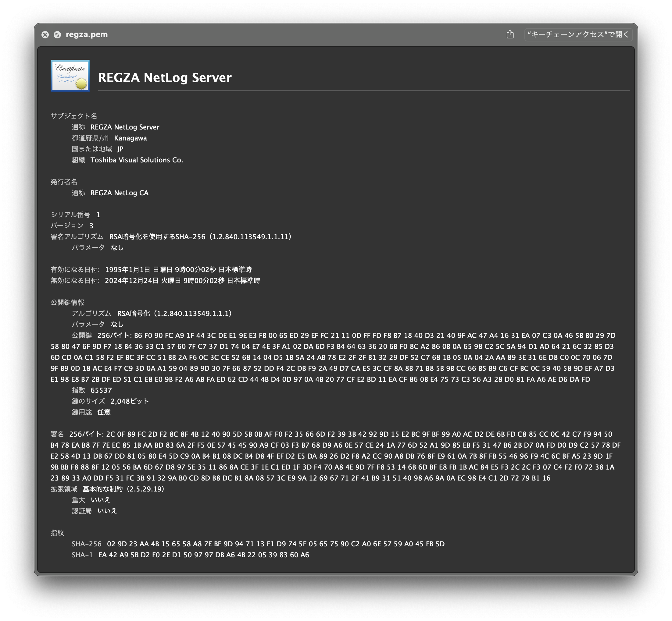This screenshot has height=621, width=672.
Task: Click the REGZA NetLog Server heading
Action: (165, 78)
